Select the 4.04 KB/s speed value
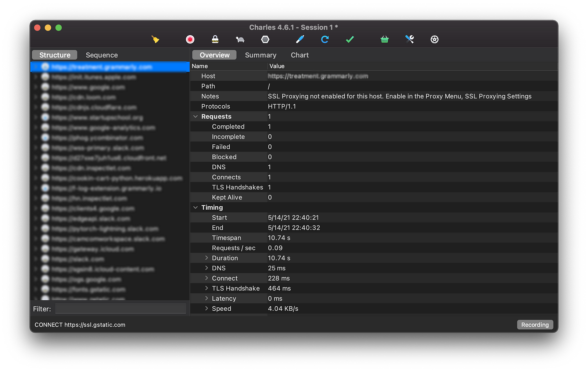 click(283, 308)
